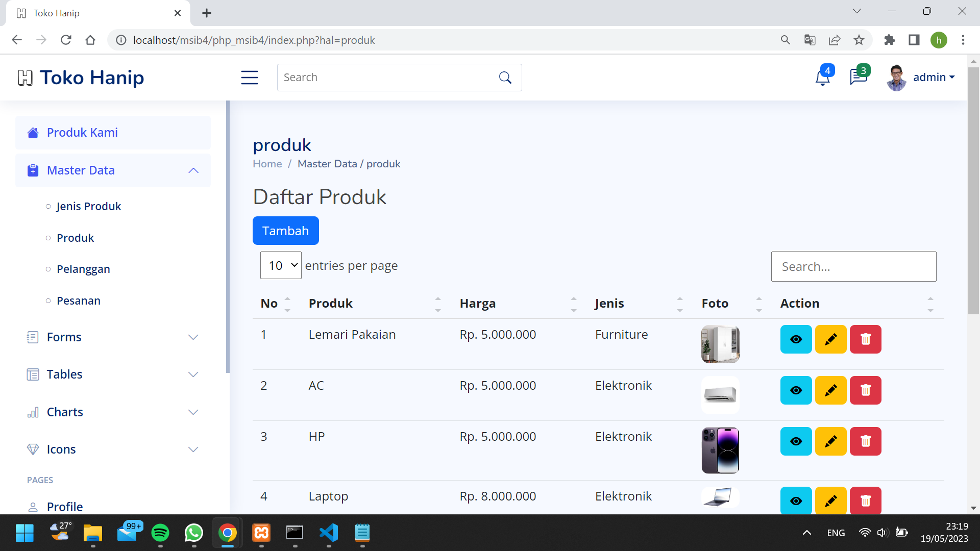Click the pencil edit button for Lemari Pakaian
This screenshot has height=551, width=980.
tap(830, 339)
